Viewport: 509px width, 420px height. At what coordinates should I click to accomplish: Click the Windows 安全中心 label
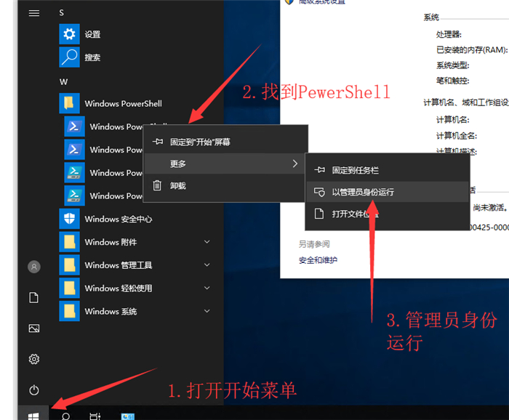[119, 219]
